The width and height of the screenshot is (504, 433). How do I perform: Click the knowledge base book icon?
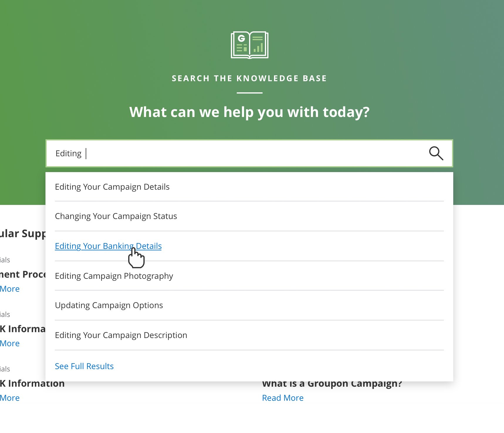250,45
